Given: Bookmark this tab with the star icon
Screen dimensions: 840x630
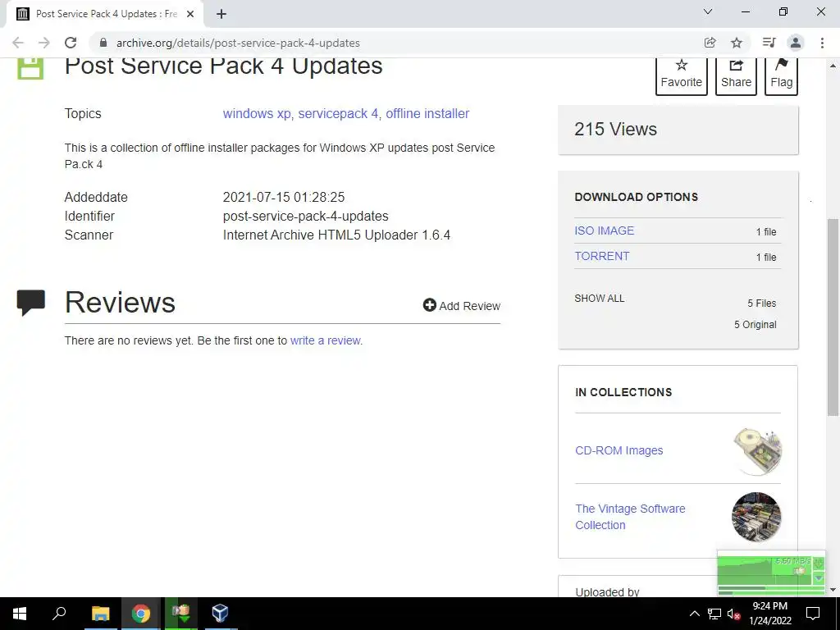Looking at the screenshot, I should tap(737, 43).
